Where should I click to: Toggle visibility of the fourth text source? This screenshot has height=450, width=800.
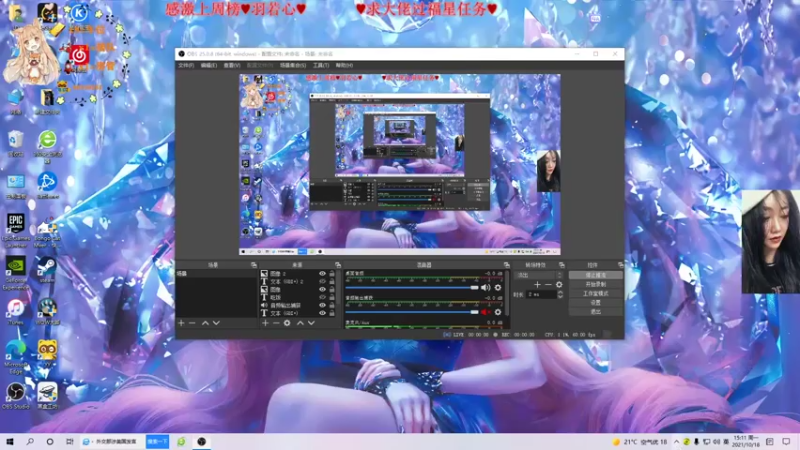(x=322, y=297)
